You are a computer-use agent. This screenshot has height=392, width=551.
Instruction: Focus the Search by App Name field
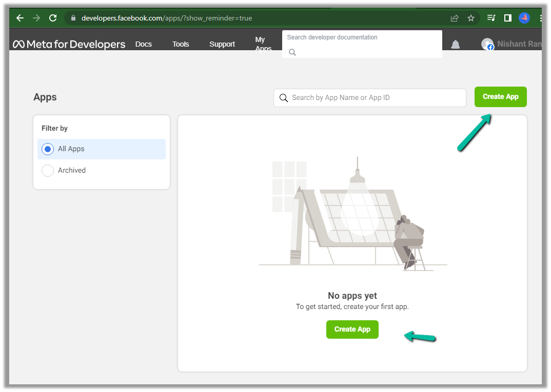click(x=375, y=98)
